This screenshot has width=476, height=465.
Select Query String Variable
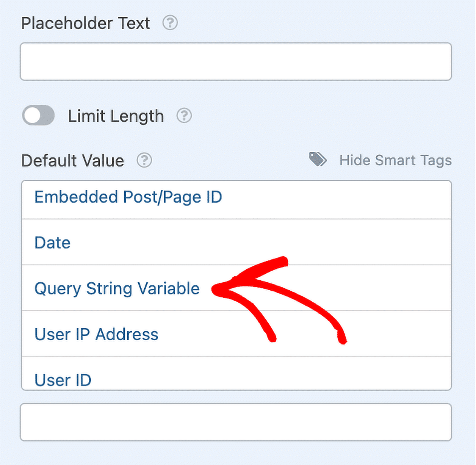117,288
